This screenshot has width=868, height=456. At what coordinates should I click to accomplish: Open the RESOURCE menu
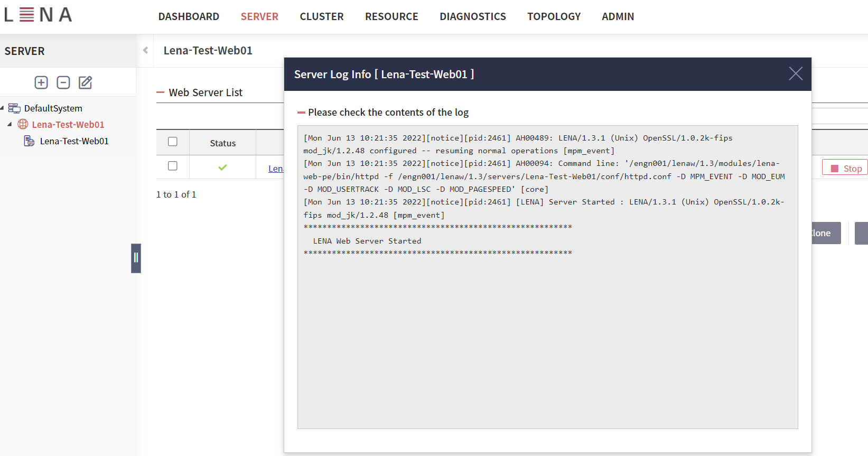(x=391, y=16)
